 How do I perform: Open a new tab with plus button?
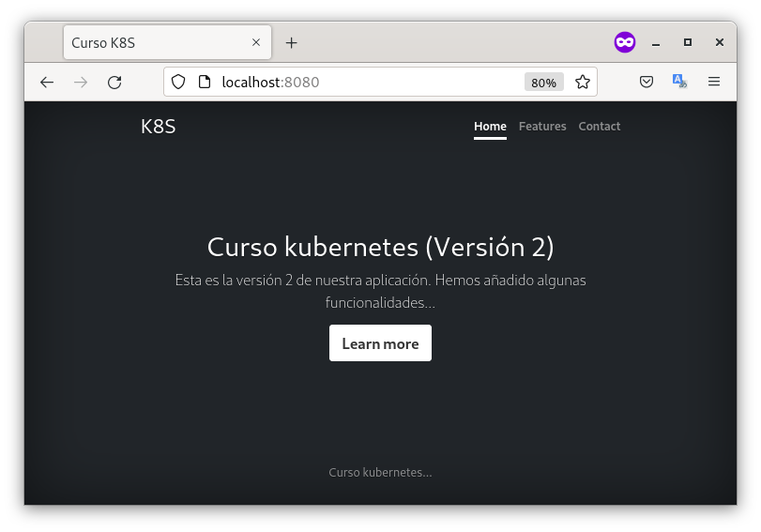coord(291,43)
